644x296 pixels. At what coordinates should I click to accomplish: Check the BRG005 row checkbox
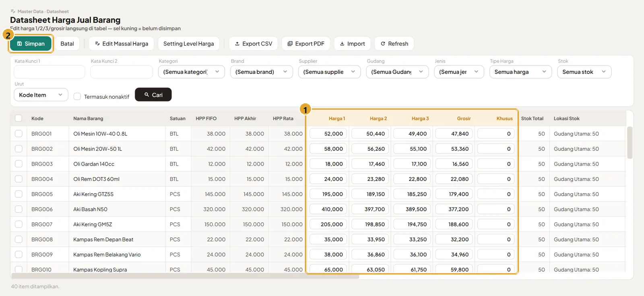point(19,194)
